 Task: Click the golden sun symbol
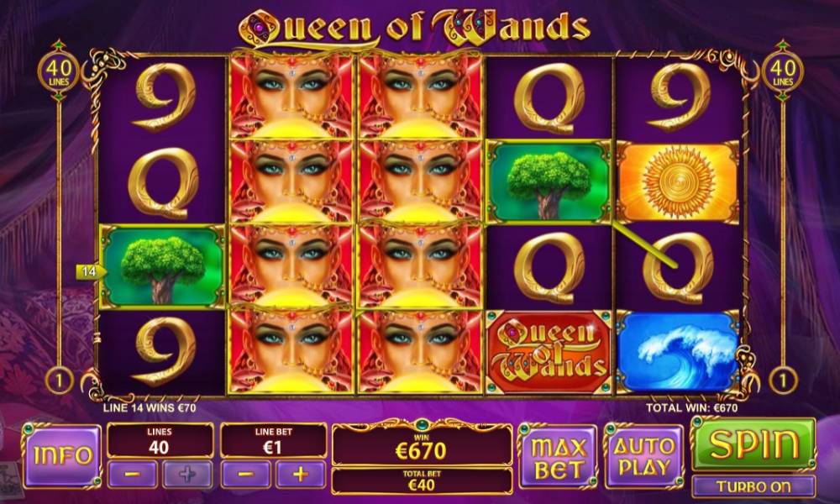pyautogui.click(x=678, y=182)
